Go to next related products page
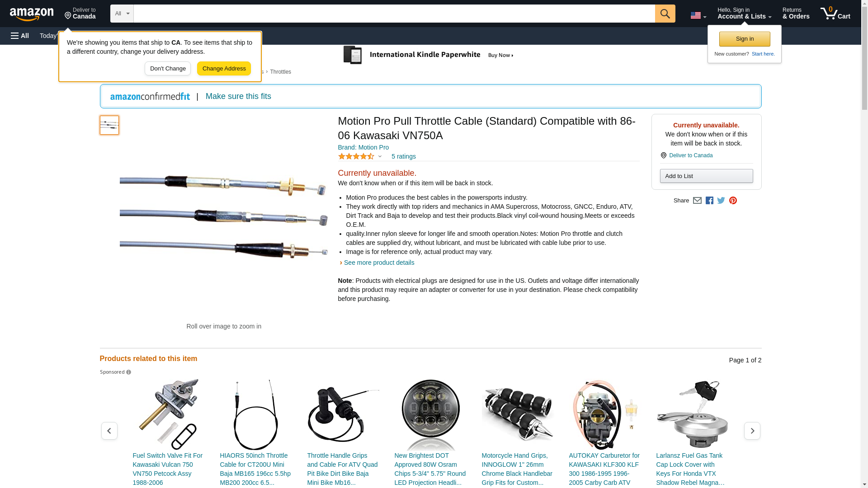 pyautogui.click(x=752, y=431)
